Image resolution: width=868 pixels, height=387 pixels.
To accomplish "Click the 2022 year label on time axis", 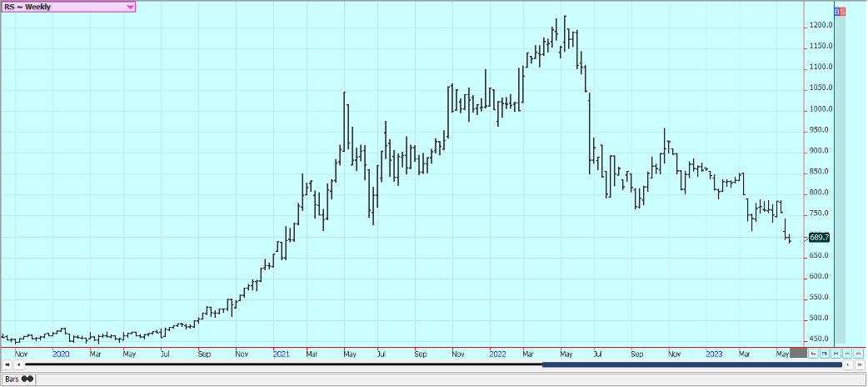I will coord(499,353).
